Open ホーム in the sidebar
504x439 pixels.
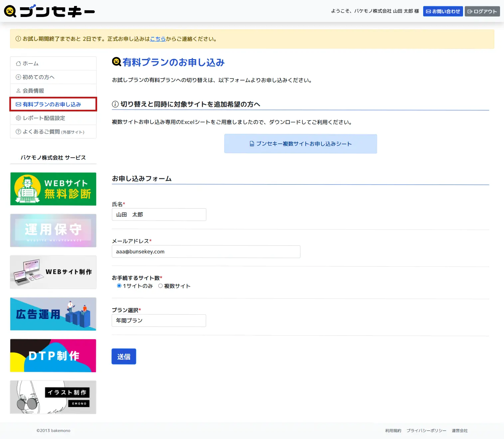tap(53, 64)
